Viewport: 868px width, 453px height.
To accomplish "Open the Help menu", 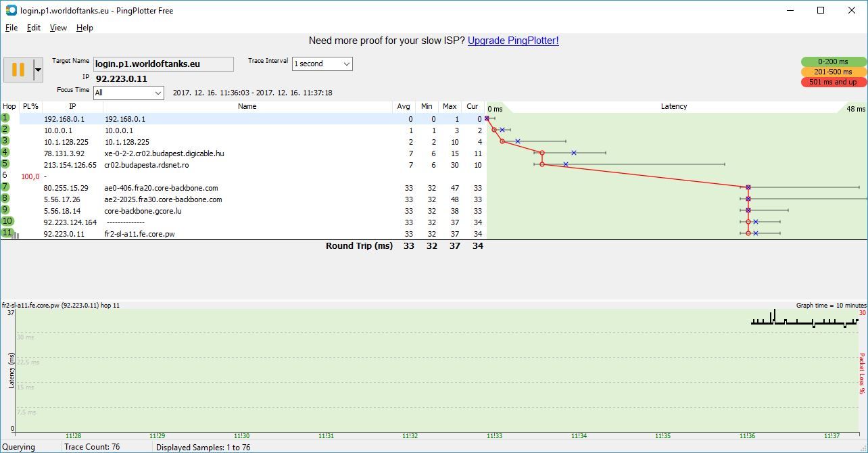I will click(85, 28).
